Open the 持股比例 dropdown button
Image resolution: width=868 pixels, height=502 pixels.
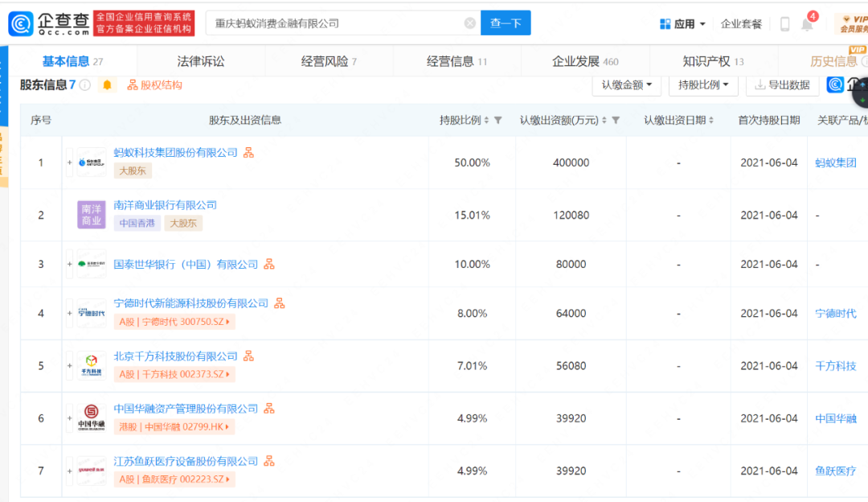coord(703,84)
